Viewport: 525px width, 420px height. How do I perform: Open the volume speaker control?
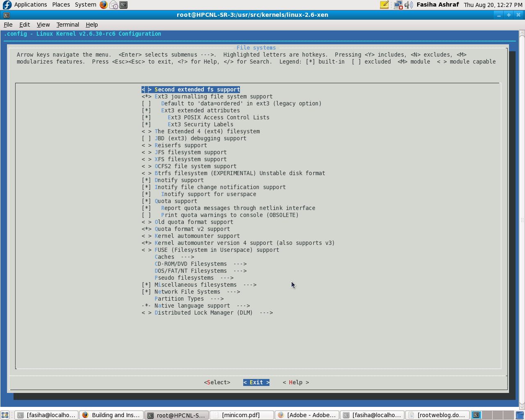tap(409, 5)
